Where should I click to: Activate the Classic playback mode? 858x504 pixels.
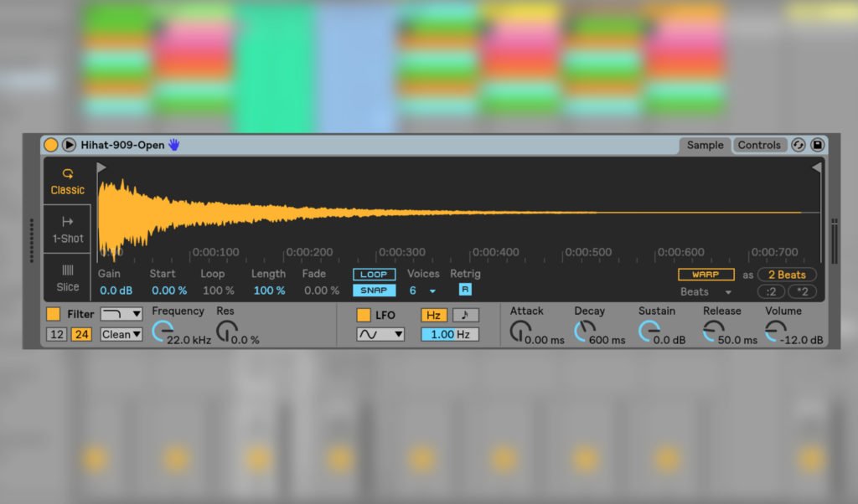(x=67, y=183)
